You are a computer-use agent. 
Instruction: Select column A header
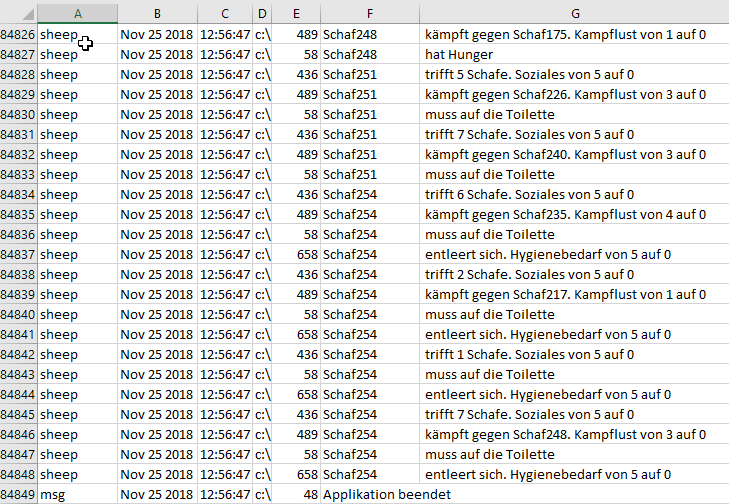click(78, 13)
